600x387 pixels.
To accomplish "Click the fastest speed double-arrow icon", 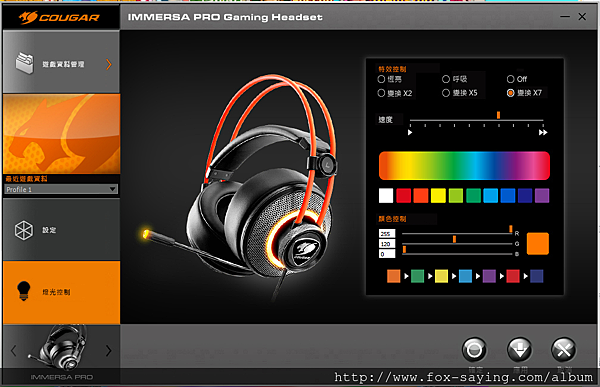I will tap(543, 132).
